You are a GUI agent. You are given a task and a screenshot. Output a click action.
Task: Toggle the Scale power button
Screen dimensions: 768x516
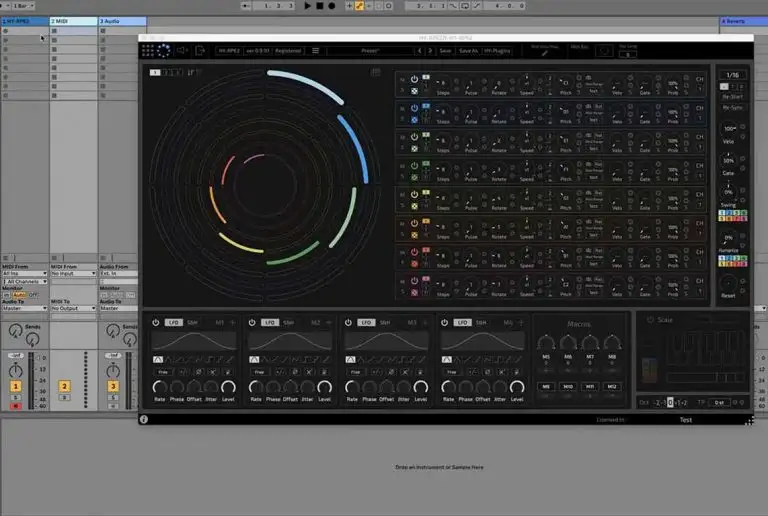650,320
